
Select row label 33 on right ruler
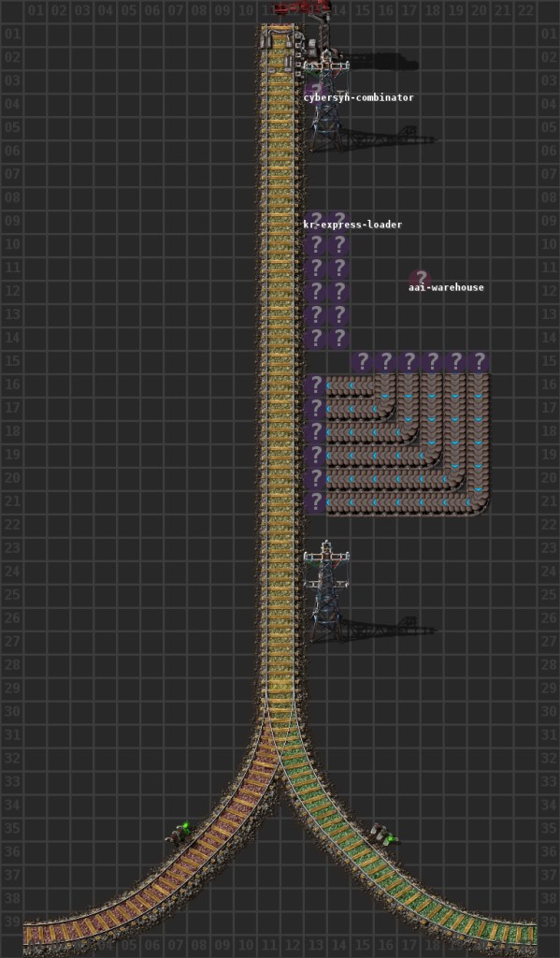click(x=549, y=781)
